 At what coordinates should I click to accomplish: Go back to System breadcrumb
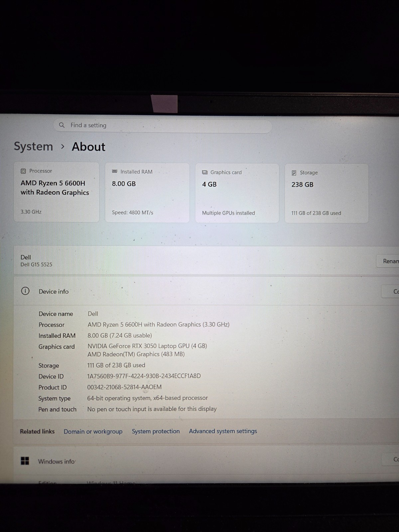coord(33,146)
